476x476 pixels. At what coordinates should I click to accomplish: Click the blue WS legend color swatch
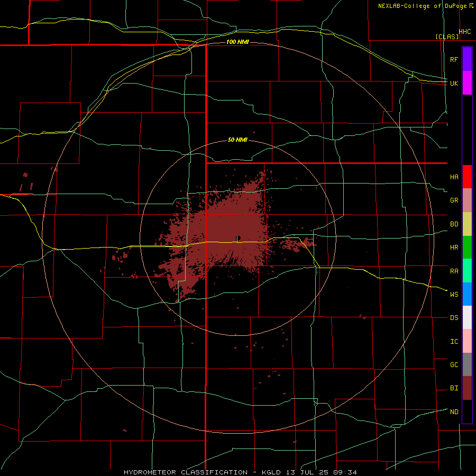click(467, 294)
